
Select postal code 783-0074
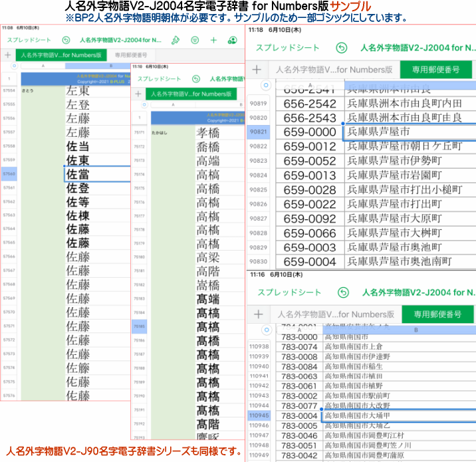[x=299, y=347]
